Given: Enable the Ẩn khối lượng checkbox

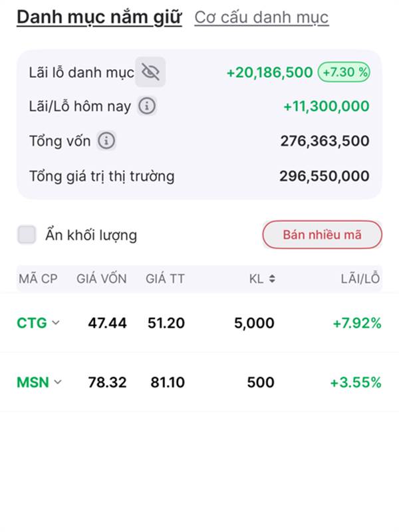Looking at the screenshot, I should tap(27, 235).
